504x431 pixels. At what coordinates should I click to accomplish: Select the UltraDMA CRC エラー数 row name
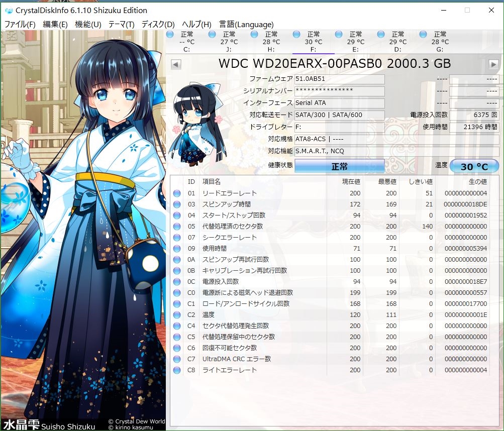[x=237, y=359]
